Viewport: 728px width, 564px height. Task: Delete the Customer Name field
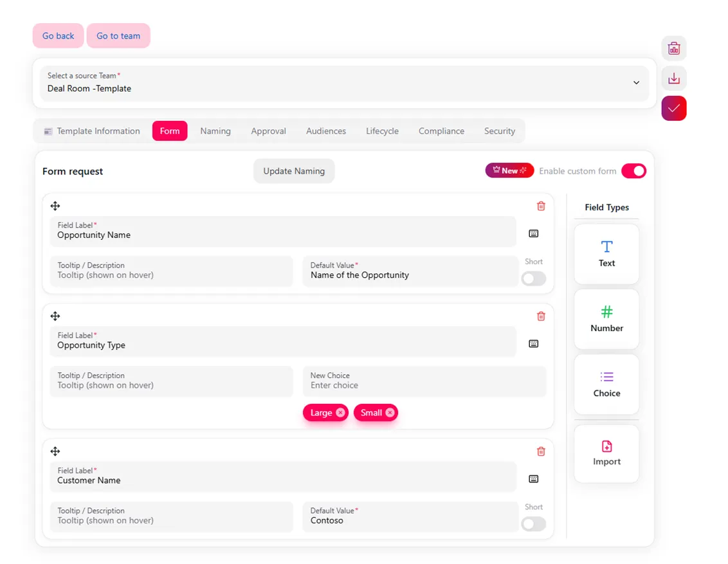(541, 451)
